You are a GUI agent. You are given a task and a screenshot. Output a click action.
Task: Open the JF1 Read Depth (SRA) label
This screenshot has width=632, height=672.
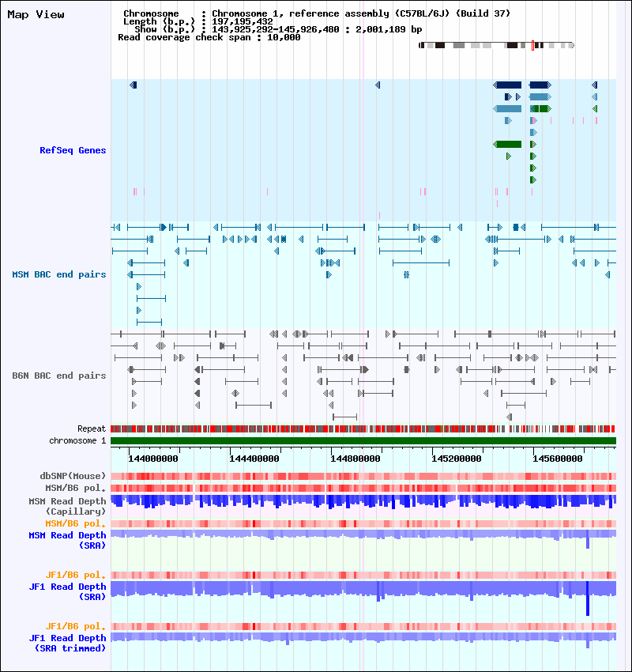pos(67,591)
